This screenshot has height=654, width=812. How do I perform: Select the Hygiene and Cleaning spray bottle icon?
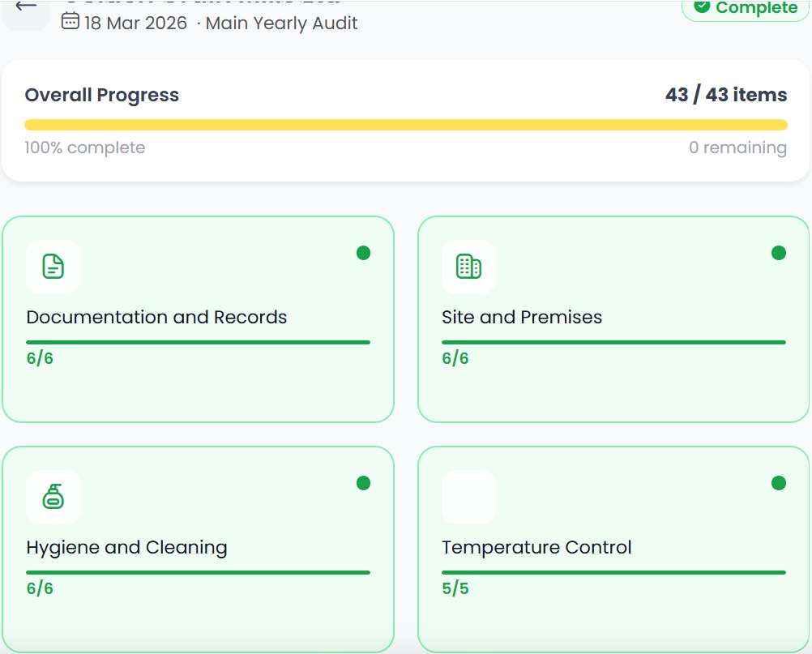coord(53,497)
